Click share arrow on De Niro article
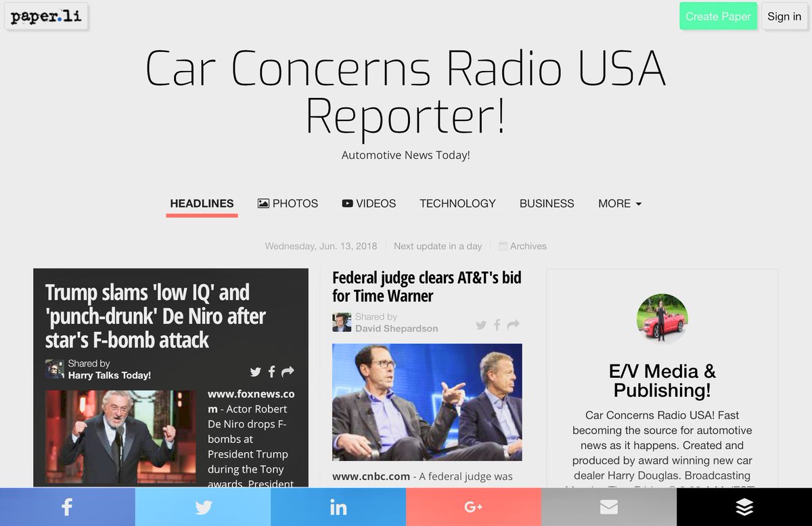The width and height of the screenshot is (812, 526). tap(288, 371)
